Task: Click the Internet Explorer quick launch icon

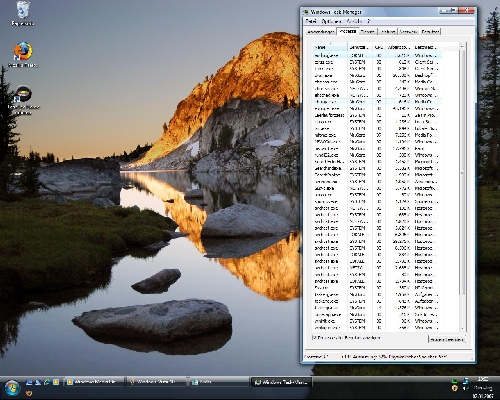Action: pos(47,382)
